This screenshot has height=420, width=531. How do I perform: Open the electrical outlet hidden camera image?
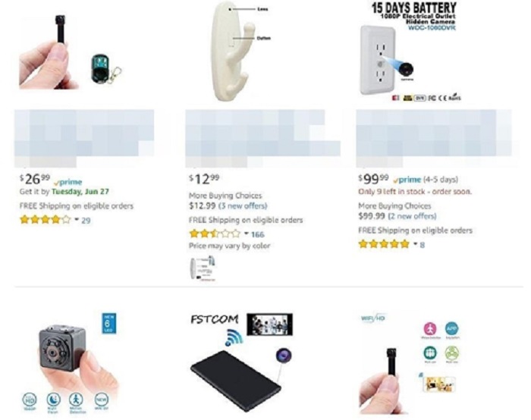[x=410, y=52]
